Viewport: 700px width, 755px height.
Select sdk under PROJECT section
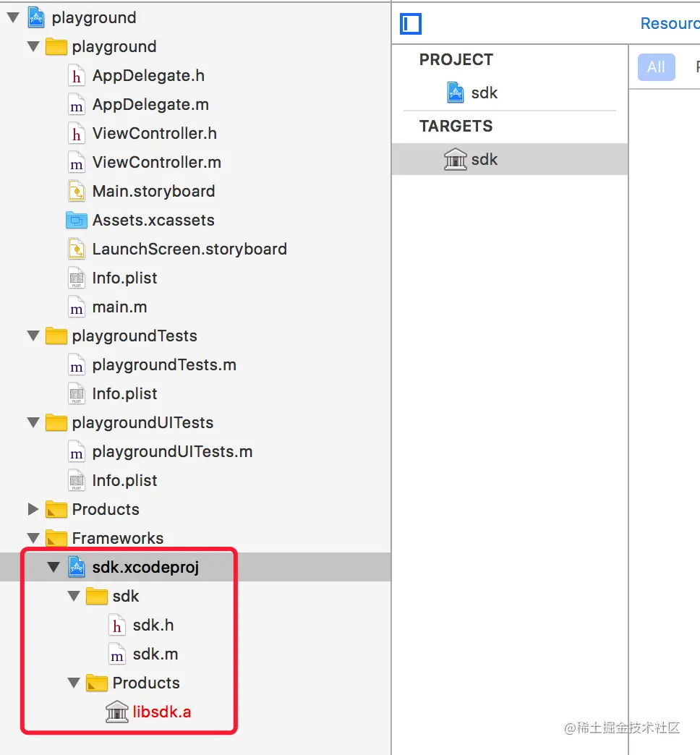(x=485, y=93)
